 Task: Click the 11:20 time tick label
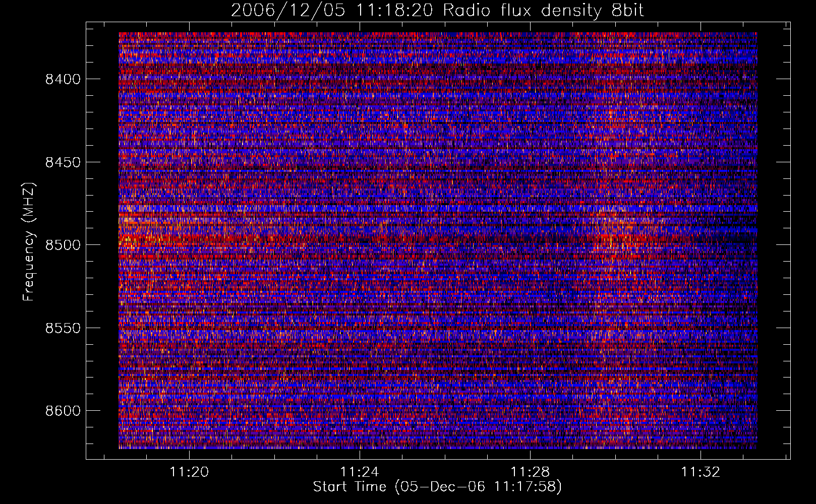point(189,472)
